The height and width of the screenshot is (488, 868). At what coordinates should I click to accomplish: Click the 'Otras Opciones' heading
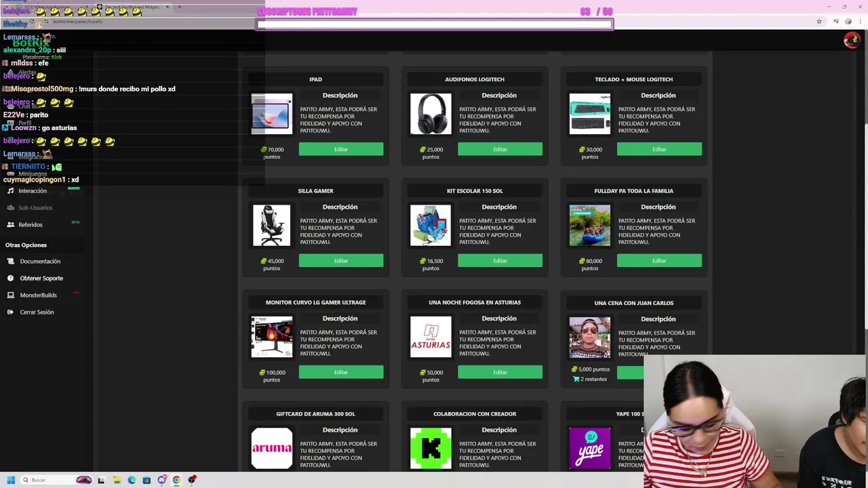pos(26,245)
